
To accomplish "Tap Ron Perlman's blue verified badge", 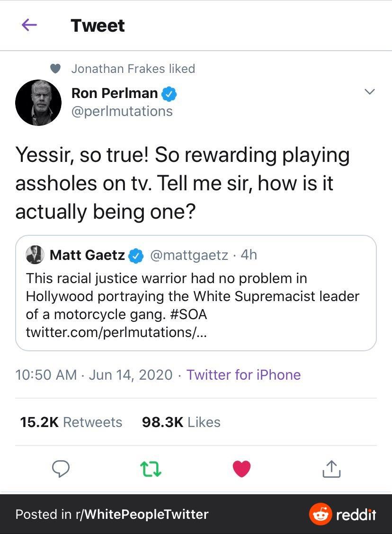I will click(169, 94).
